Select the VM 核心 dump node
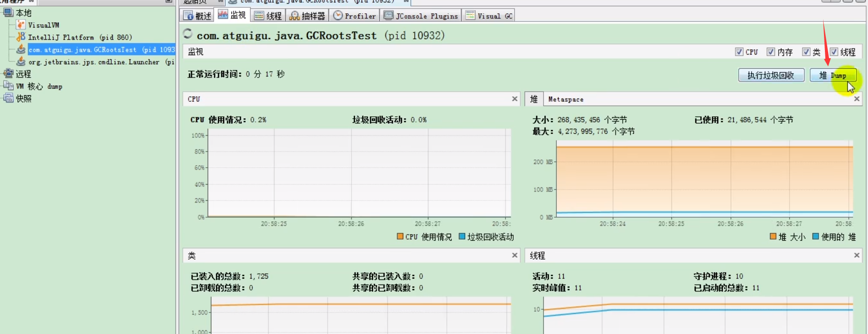This screenshot has height=334, width=868. 33,86
